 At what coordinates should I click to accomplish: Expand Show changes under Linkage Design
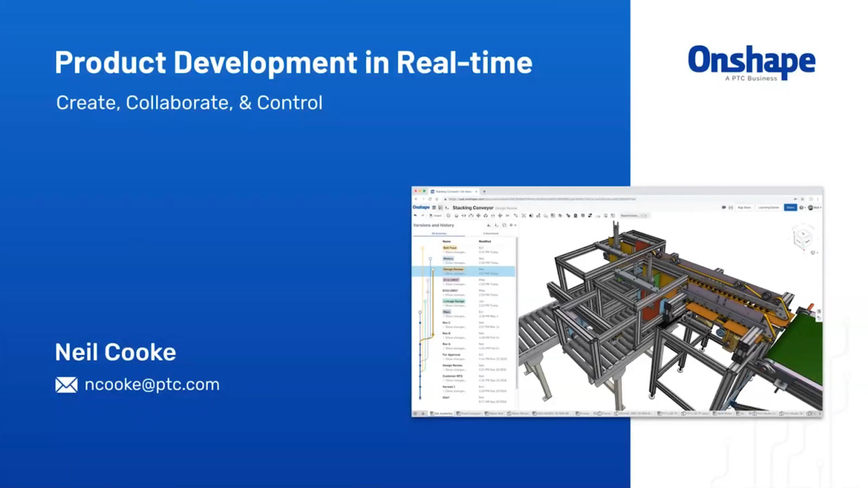tap(455, 306)
